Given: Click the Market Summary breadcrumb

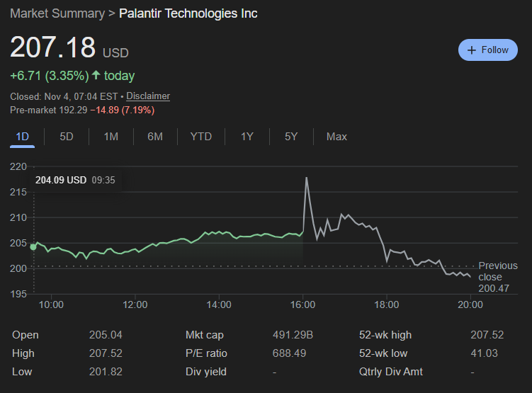Looking at the screenshot, I should pyautogui.click(x=56, y=13).
